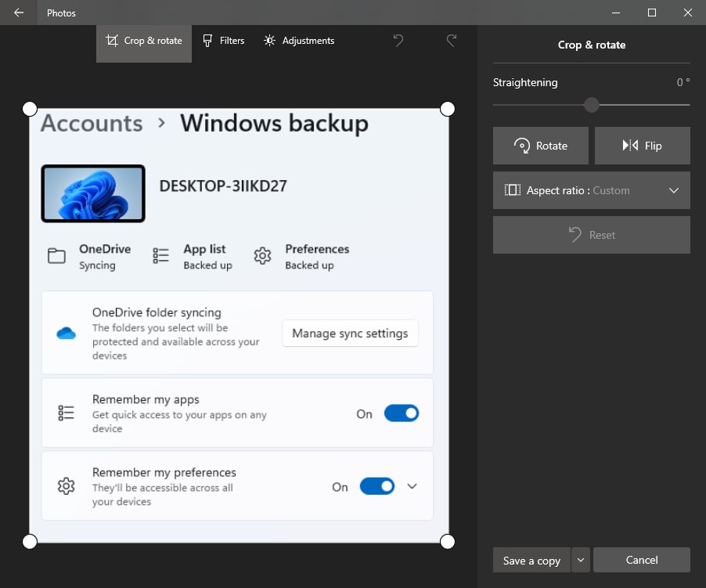Click the blue OneDrive cloud icon

(67, 334)
